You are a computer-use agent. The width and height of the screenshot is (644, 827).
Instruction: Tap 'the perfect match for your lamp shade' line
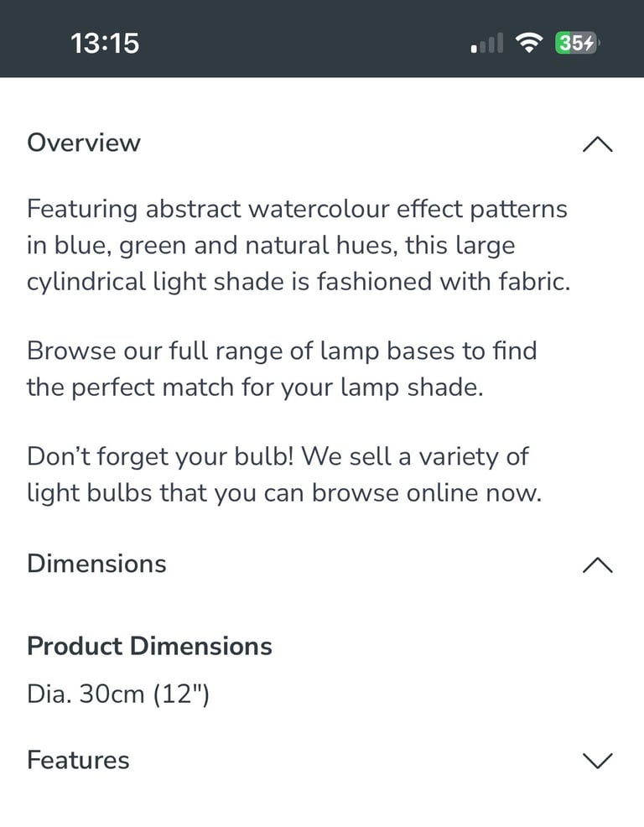(255, 387)
